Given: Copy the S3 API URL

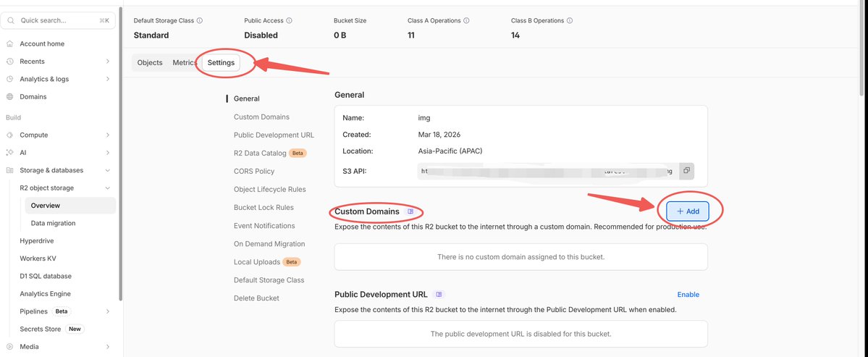Looking at the screenshot, I should [x=686, y=171].
